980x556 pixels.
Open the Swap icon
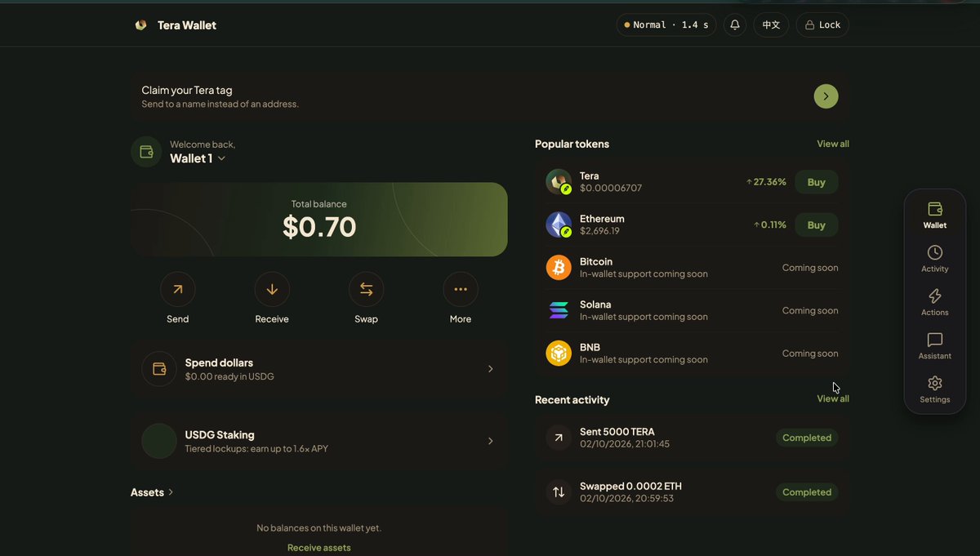pos(366,289)
